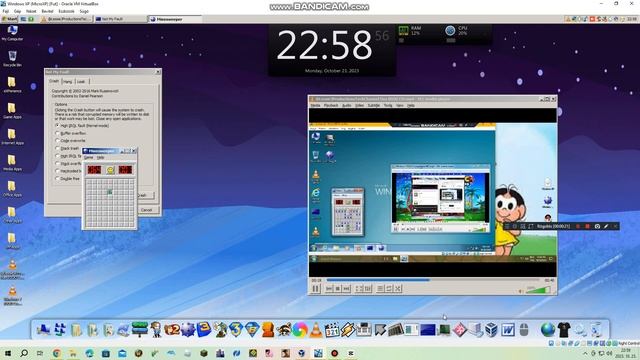Switch to the Crash tab
640x360 pixels.
(x=54, y=81)
